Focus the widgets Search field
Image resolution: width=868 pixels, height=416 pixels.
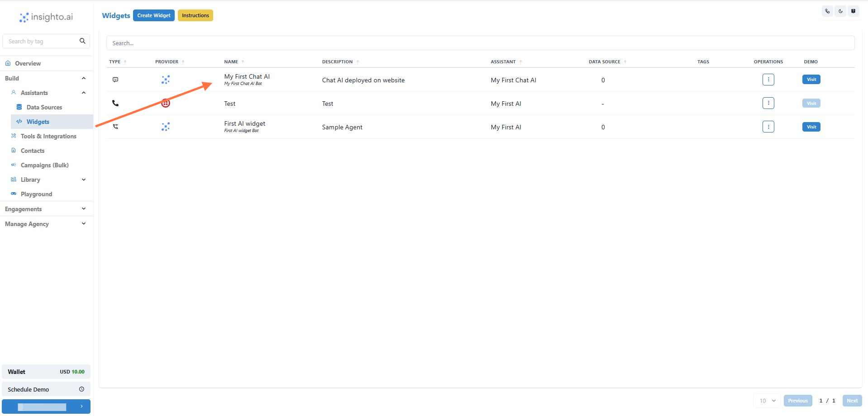point(480,43)
